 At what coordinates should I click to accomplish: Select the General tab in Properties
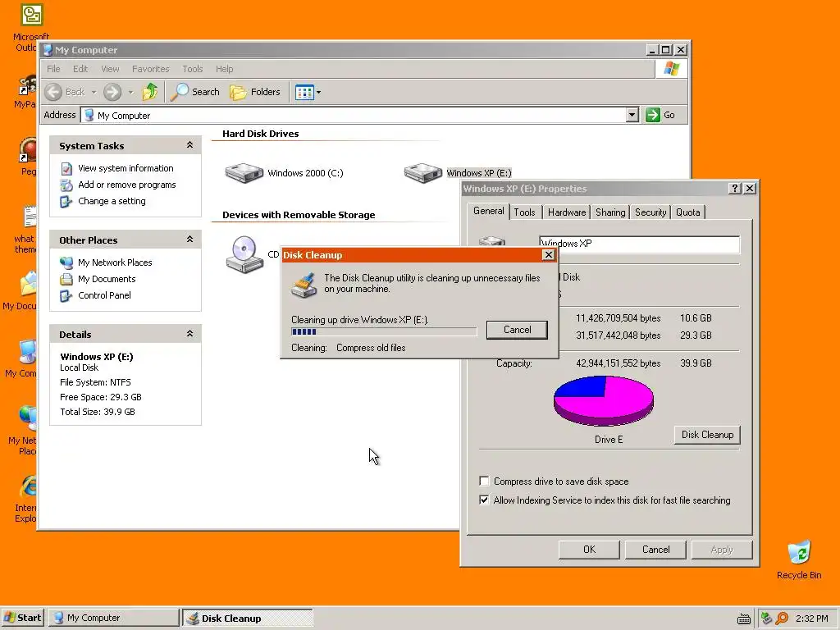[x=489, y=211]
